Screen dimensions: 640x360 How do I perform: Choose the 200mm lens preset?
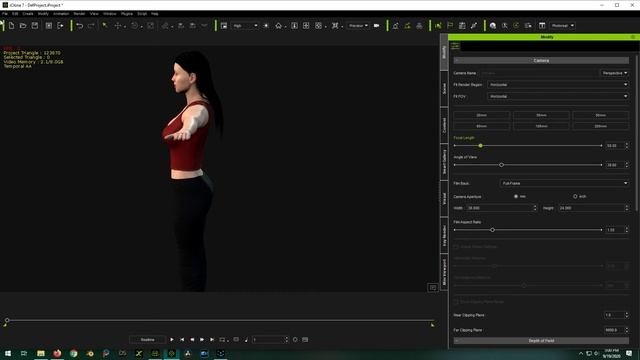pyautogui.click(x=600, y=126)
